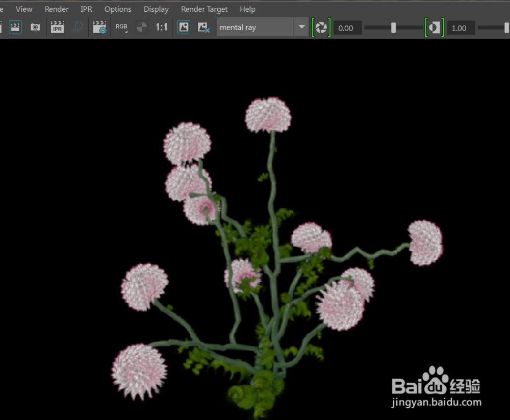Toggle the exposure aperture control

click(321, 28)
